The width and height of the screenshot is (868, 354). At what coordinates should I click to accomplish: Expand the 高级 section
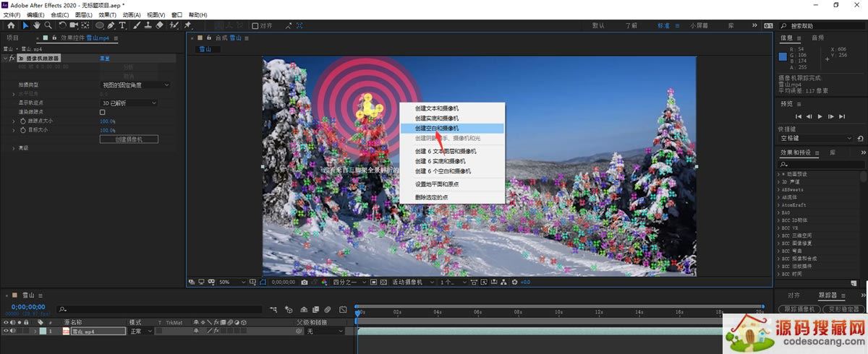pyautogui.click(x=14, y=148)
